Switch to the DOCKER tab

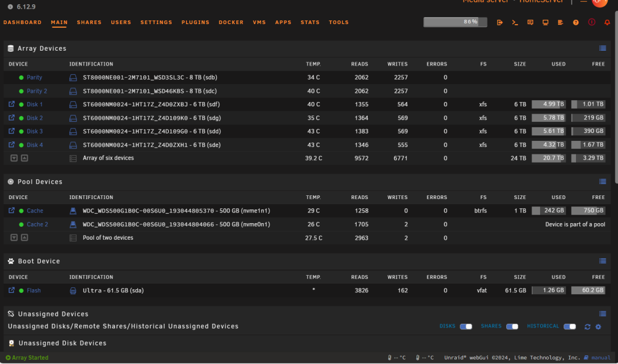231,22
